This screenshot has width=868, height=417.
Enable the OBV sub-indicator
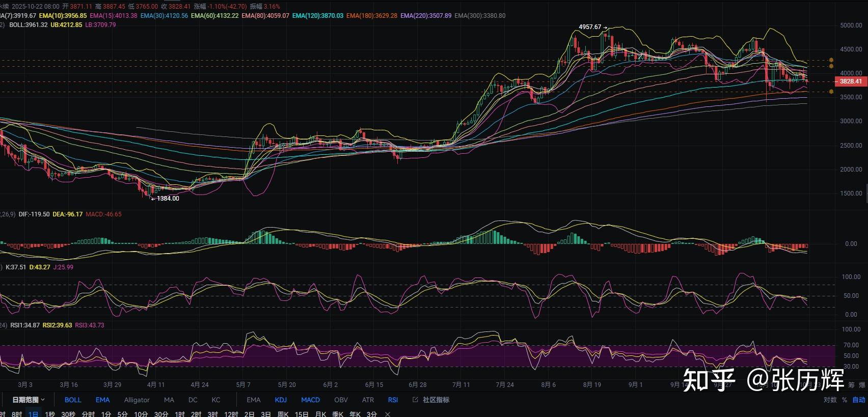(341, 400)
